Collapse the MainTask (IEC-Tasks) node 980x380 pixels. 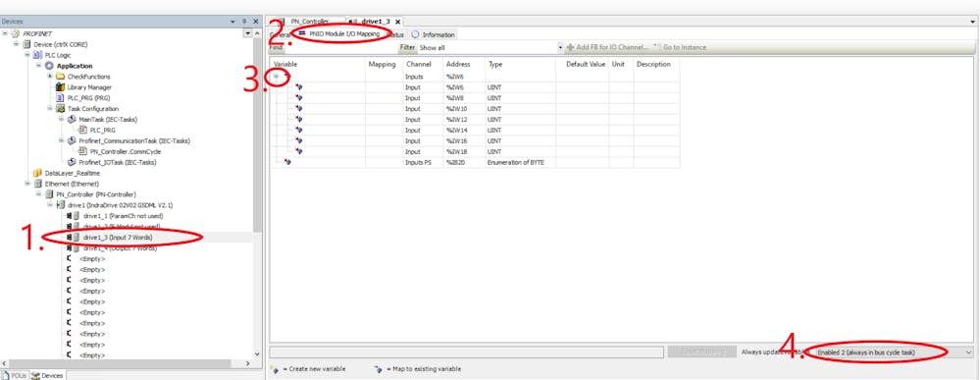(x=61, y=119)
